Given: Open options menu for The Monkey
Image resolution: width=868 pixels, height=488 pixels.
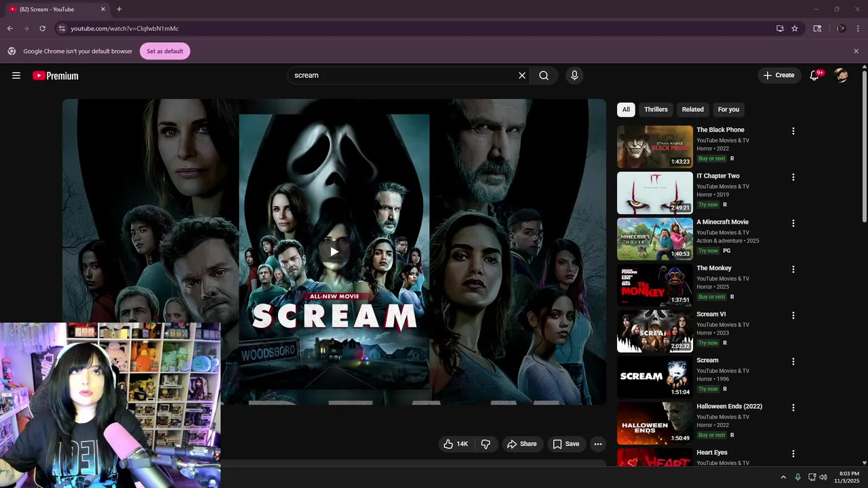Looking at the screenshot, I should [x=793, y=270].
